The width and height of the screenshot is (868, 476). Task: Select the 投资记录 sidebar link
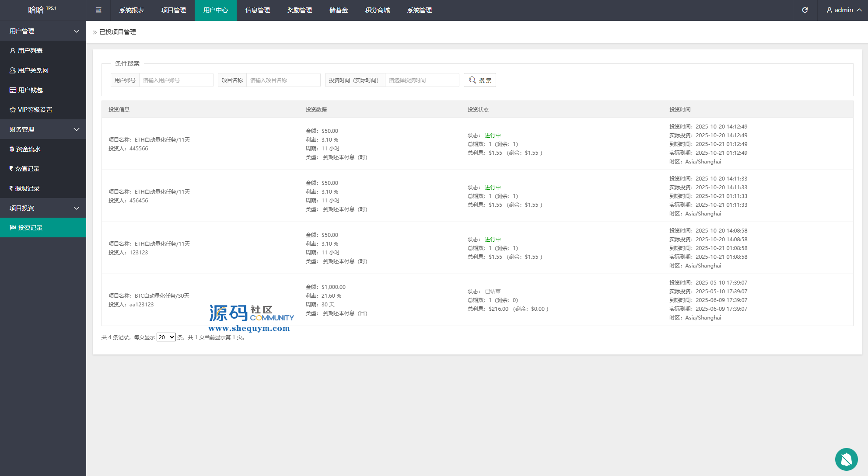[x=30, y=228]
